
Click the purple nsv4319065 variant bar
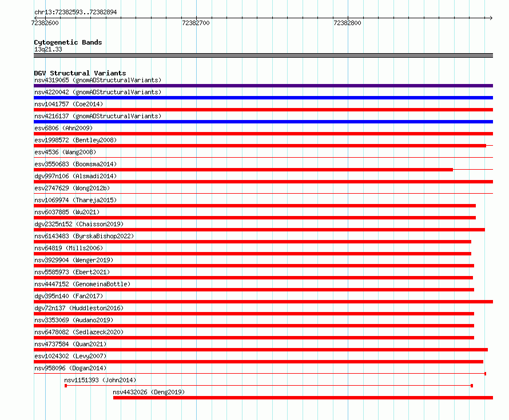[x=263, y=86]
